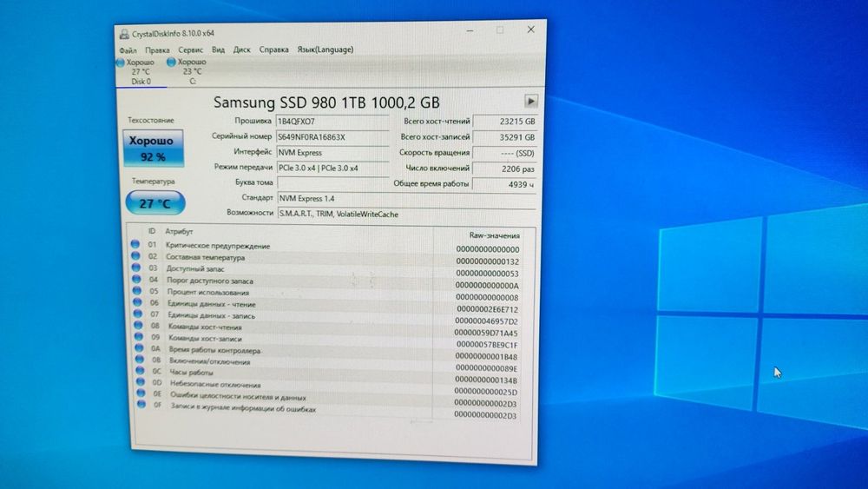This screenshot has width=868, height=489.
Task: Click the Стандарт field NVM Express 1.4
Action: click(x=407, y=198)
